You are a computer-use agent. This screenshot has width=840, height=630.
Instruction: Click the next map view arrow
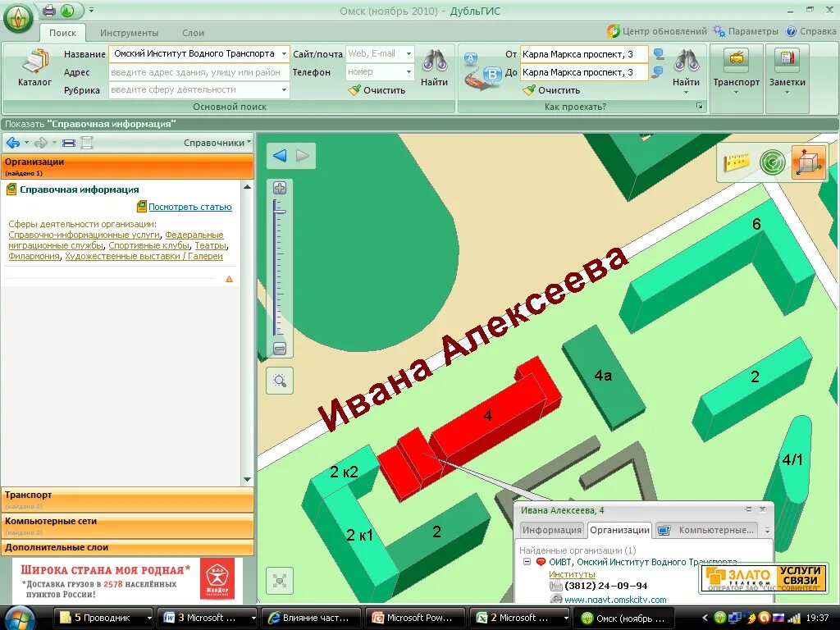coord(303,156)
